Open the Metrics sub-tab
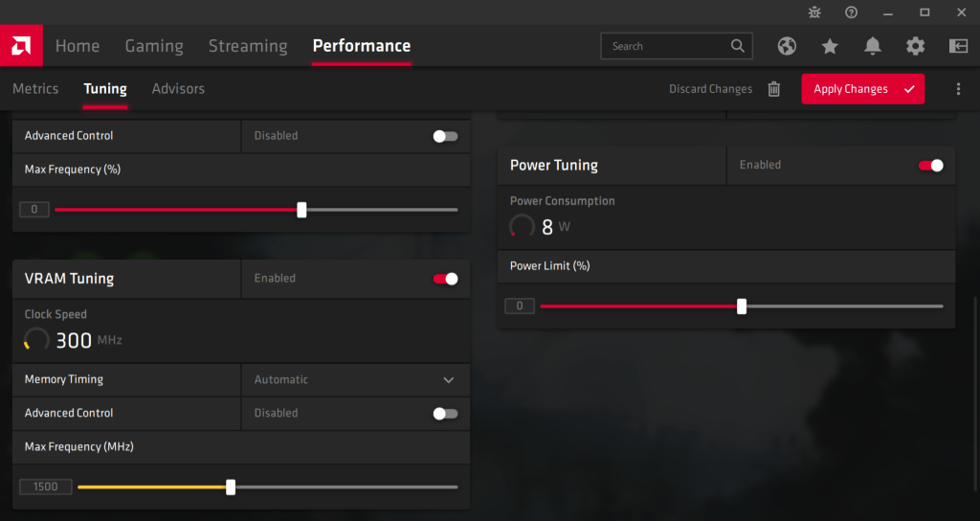This screenshot has width=980, height=521. tap(35, 88)
